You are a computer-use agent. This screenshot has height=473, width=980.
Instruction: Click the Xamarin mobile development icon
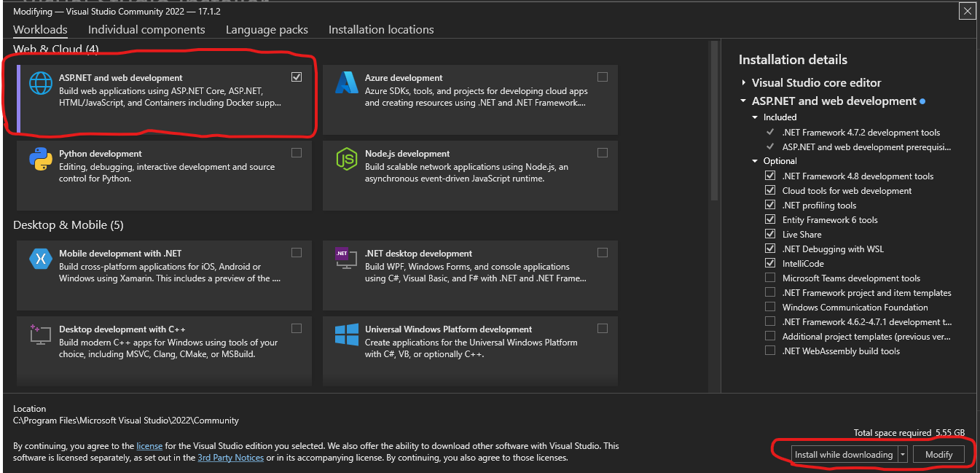(41, 259)
